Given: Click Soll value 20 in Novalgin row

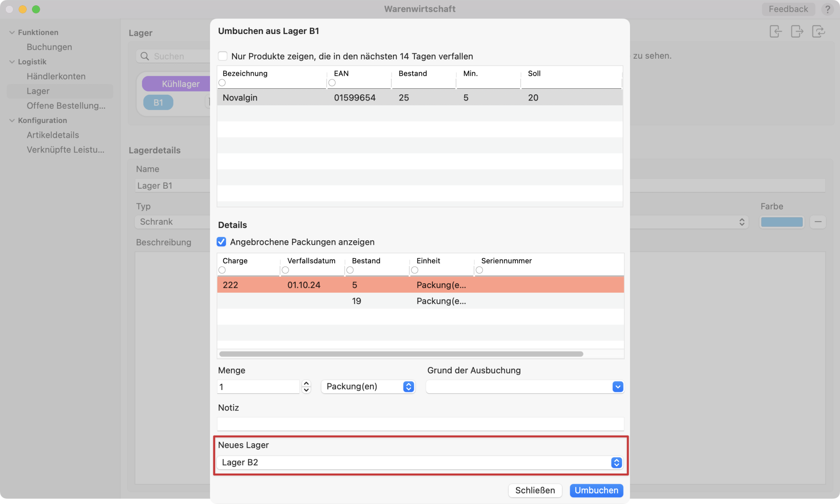Looking at the screenshot, I should (x=533, y=98).
